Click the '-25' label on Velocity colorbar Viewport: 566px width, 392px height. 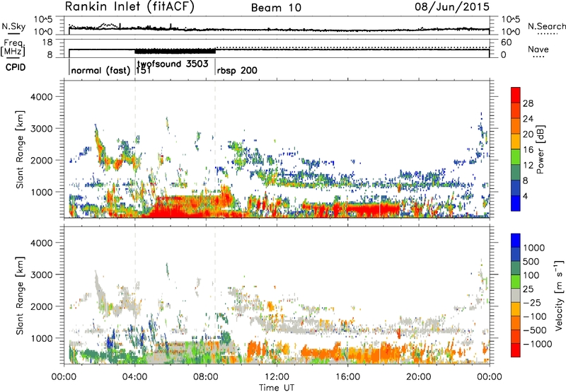click(x=532, y=303)
